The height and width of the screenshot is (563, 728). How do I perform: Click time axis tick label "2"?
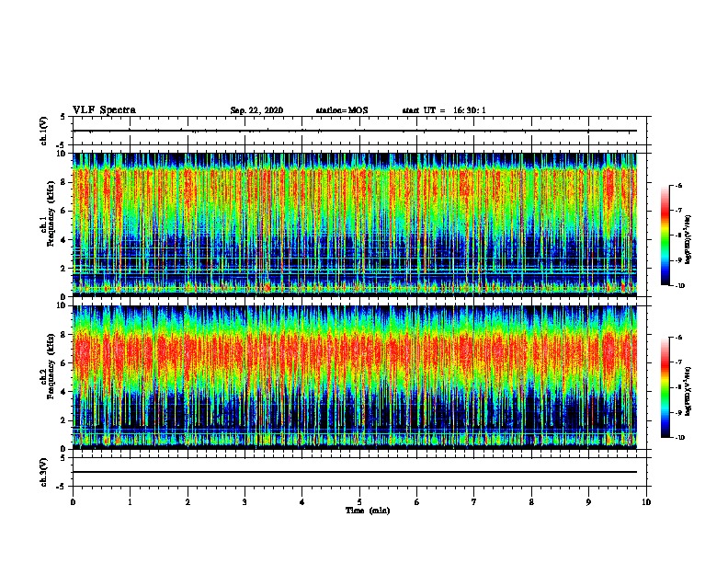click(x=188, y=502)
